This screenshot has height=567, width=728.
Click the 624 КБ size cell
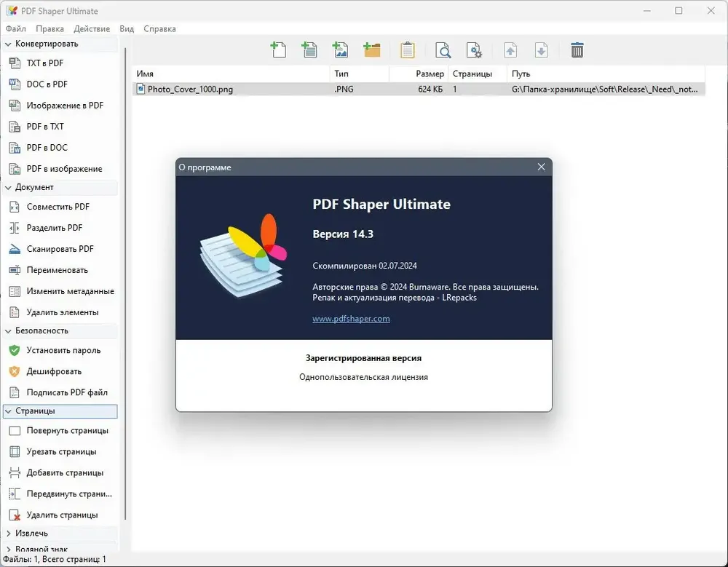coord(430,89)
